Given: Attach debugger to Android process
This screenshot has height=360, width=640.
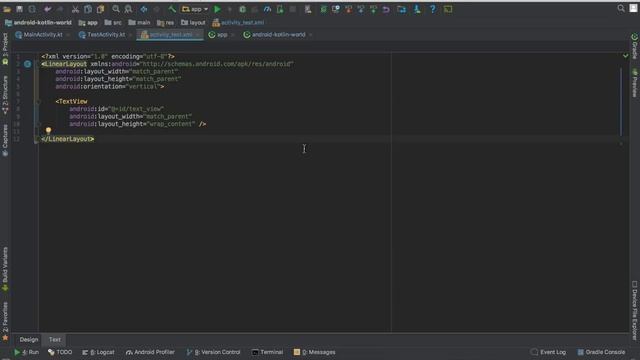Looking at the screenshot, I should (x=280, y=9).
